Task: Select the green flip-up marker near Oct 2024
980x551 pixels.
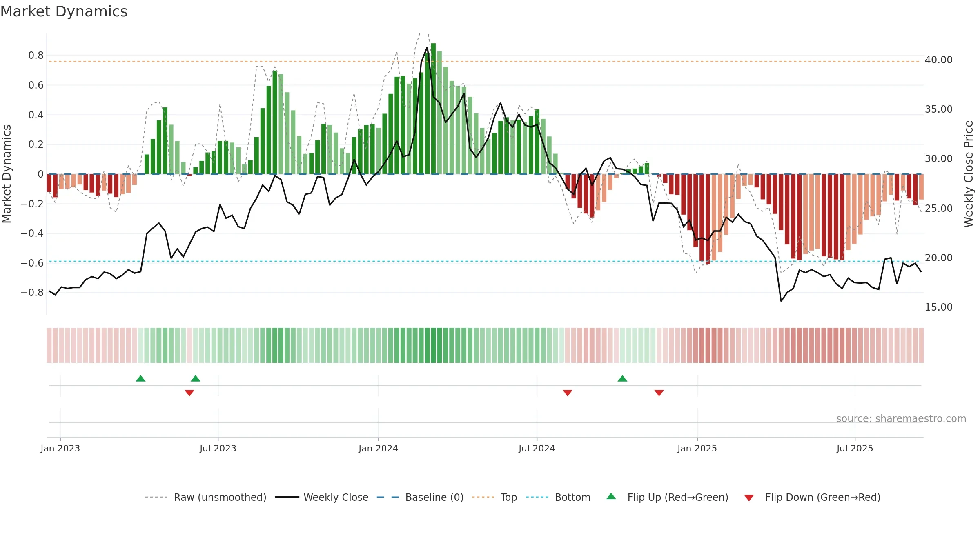Action: click(622, 378)
